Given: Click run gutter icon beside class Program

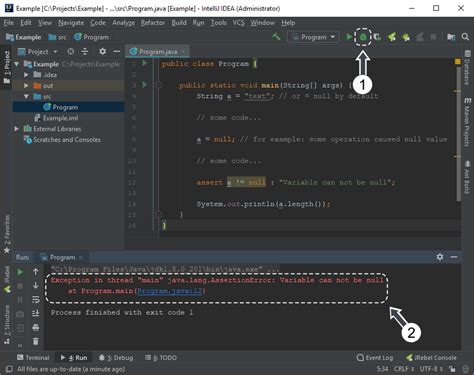Looking at the screenshot, I should click(x=145, y=63).
